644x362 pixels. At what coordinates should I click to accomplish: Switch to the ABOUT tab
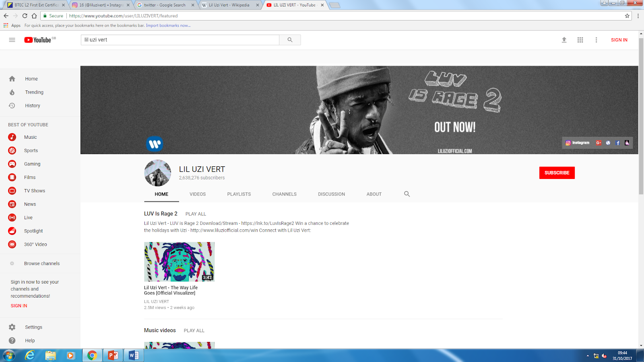tap(374, 194)
